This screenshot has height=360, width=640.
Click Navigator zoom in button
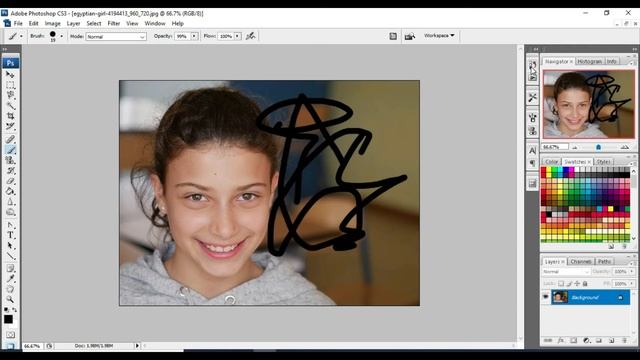tap(624, 147)
